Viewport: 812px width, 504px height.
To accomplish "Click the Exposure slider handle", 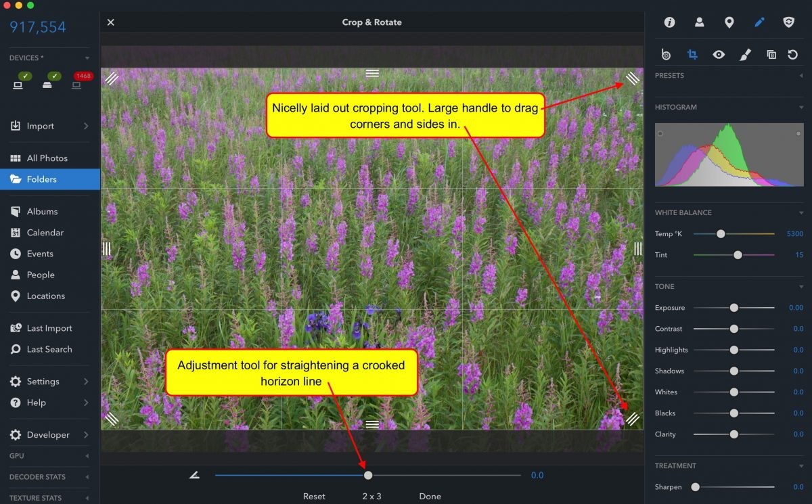I will coord(734,308).
